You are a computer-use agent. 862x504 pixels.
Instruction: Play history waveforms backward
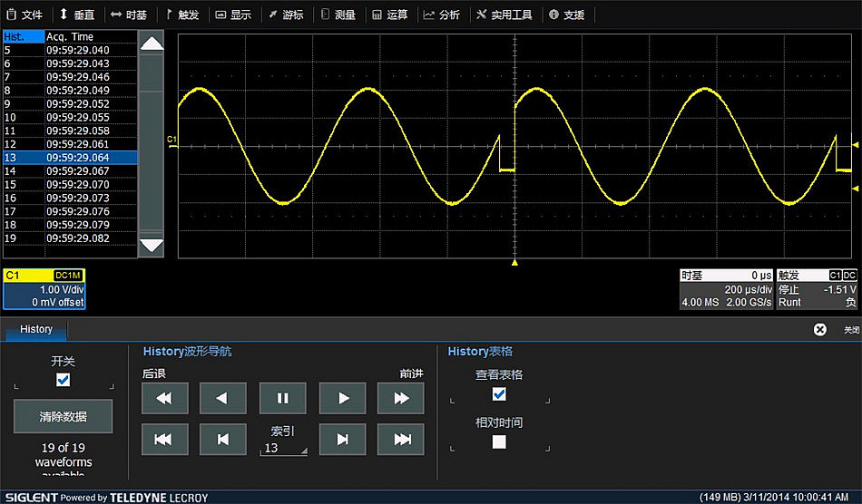223,398
